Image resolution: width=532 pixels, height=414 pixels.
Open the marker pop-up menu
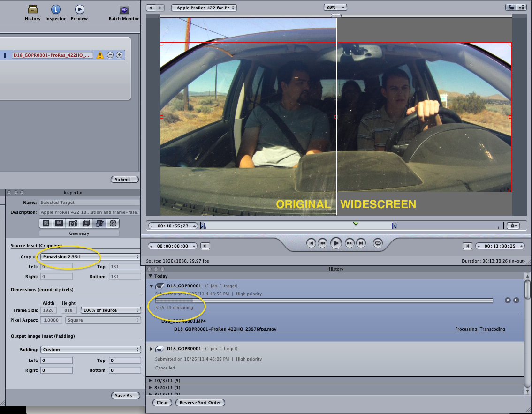coord(513,226)
